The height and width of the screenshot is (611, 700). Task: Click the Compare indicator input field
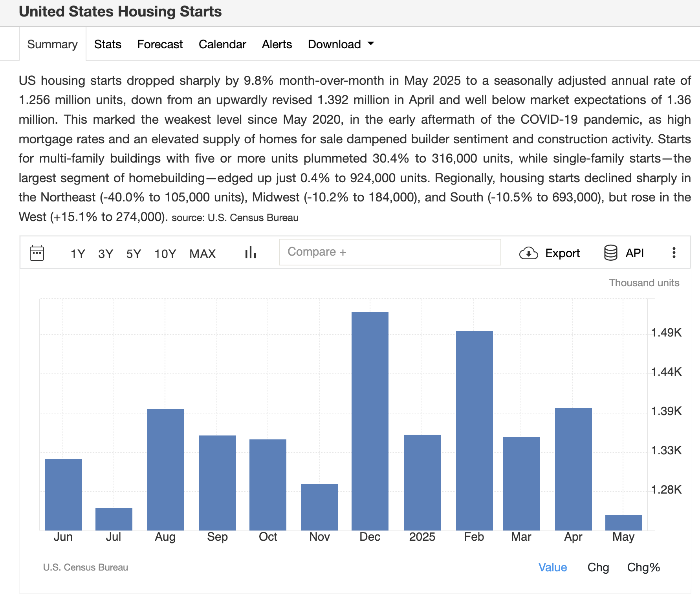coord(390,252)
